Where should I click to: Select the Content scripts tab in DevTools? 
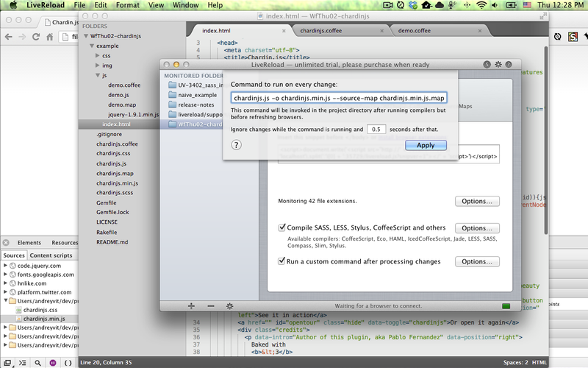click(x=51, y=255)
